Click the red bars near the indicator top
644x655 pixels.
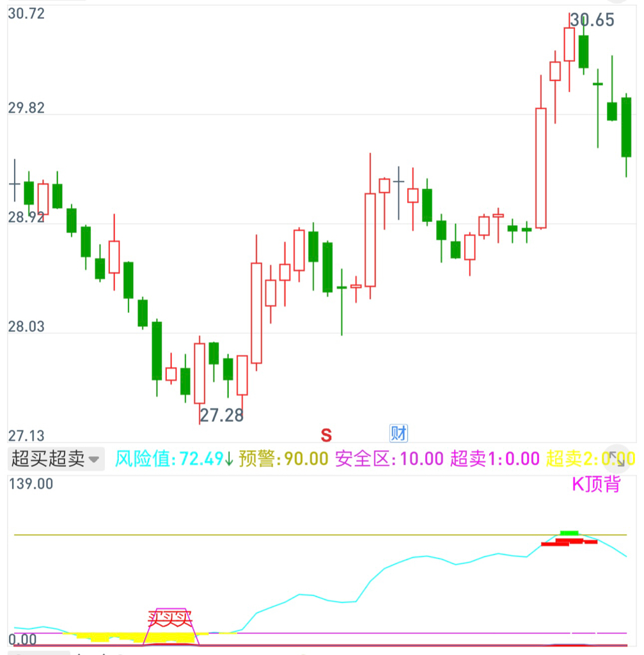(569, 542)
